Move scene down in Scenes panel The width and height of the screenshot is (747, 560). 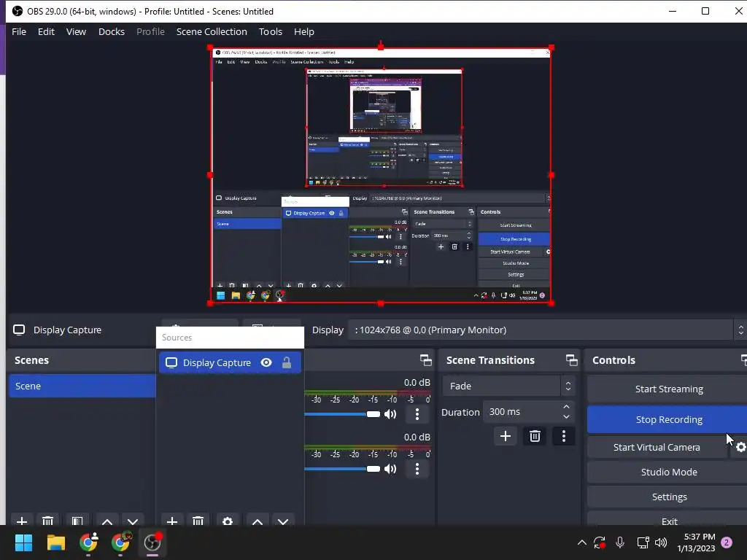pos(133,521)
